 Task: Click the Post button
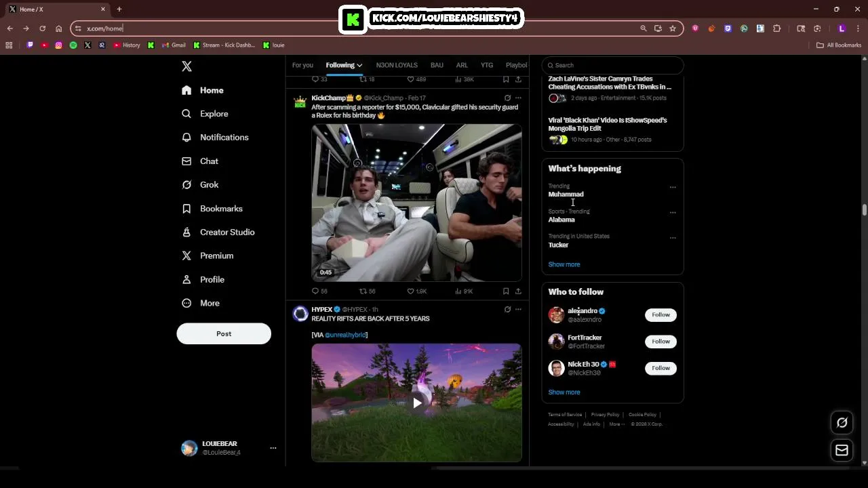(x=224, y=333)
